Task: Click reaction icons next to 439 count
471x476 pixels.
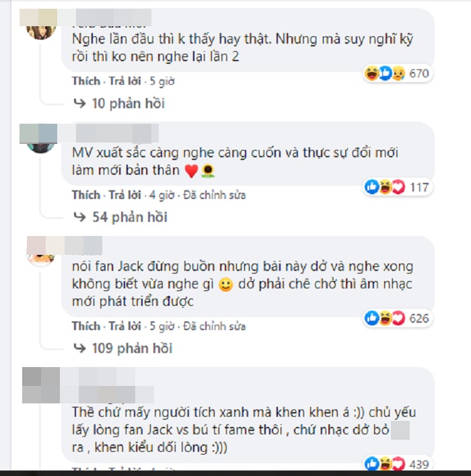Action: pos(385,464)
